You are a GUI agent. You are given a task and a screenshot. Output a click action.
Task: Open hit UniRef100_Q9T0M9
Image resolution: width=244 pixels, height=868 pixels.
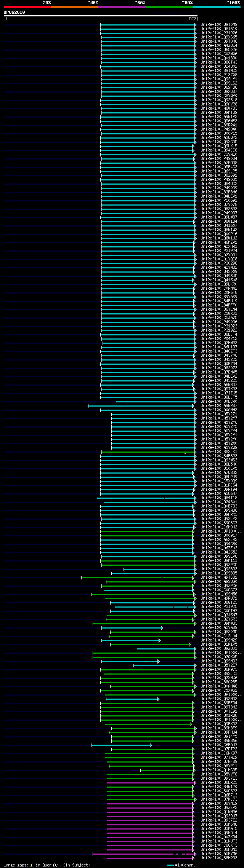coord(219,25)
